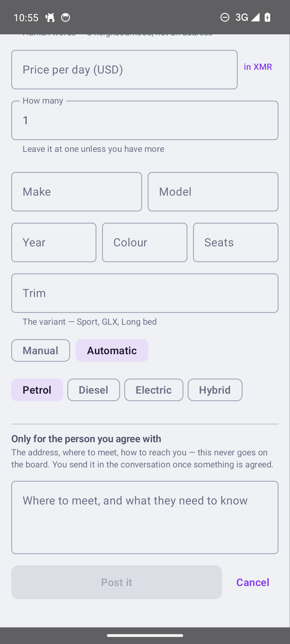Choose Diesel fuel type

[x=94, y=390]
